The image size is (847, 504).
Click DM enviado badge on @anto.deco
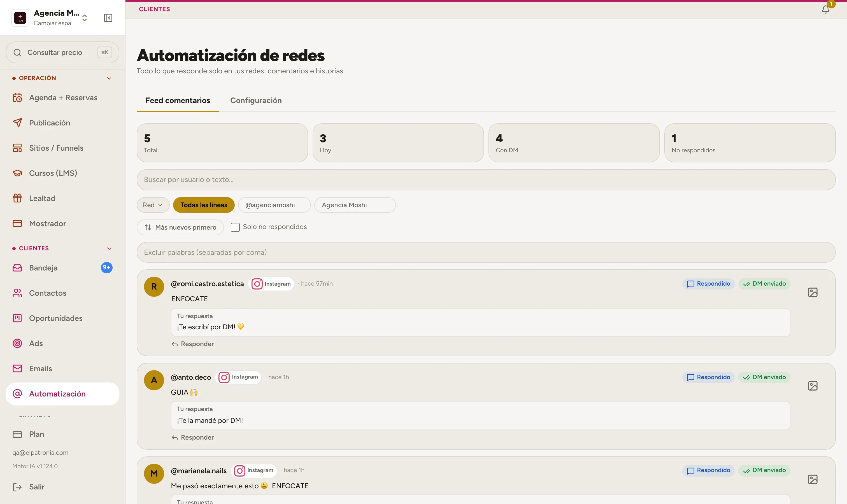point(764,377)
